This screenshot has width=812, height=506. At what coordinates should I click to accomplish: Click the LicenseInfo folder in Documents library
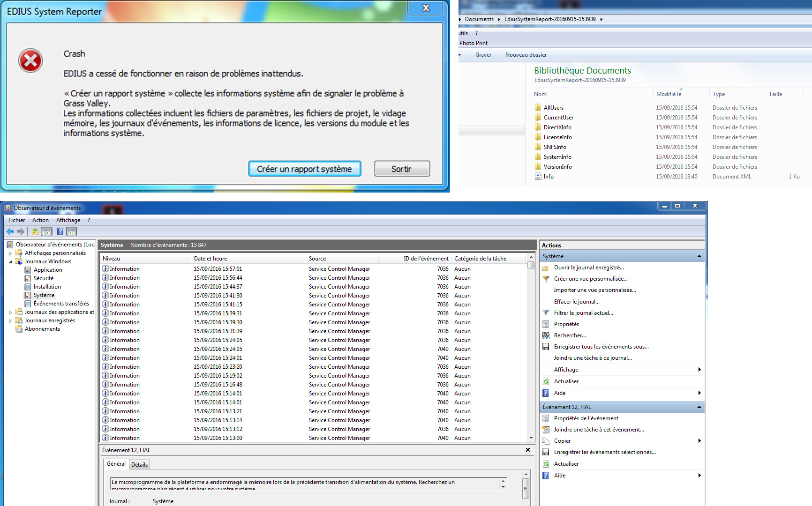click(x=557, y=137)
